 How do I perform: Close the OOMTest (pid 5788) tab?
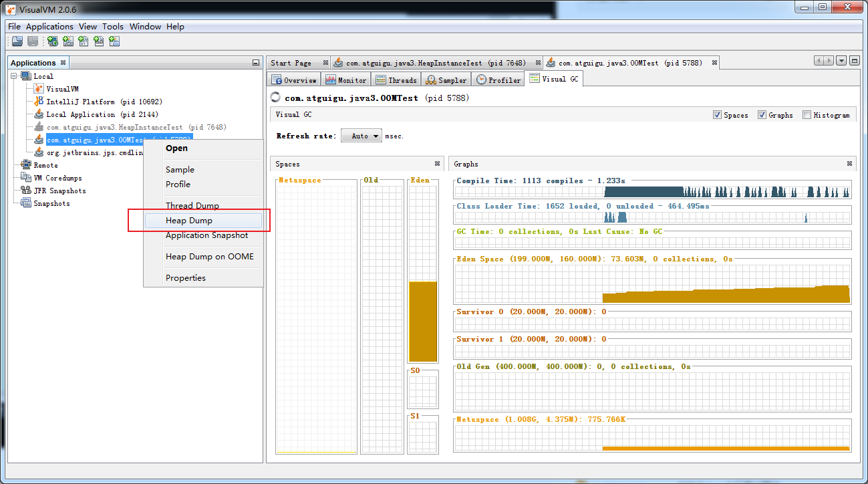[714, 63]
